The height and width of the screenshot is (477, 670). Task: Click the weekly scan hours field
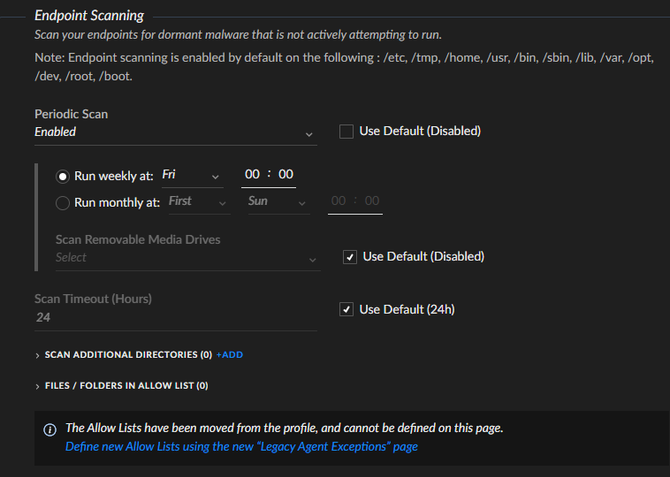pyautogui.click(x=252, y=175)
